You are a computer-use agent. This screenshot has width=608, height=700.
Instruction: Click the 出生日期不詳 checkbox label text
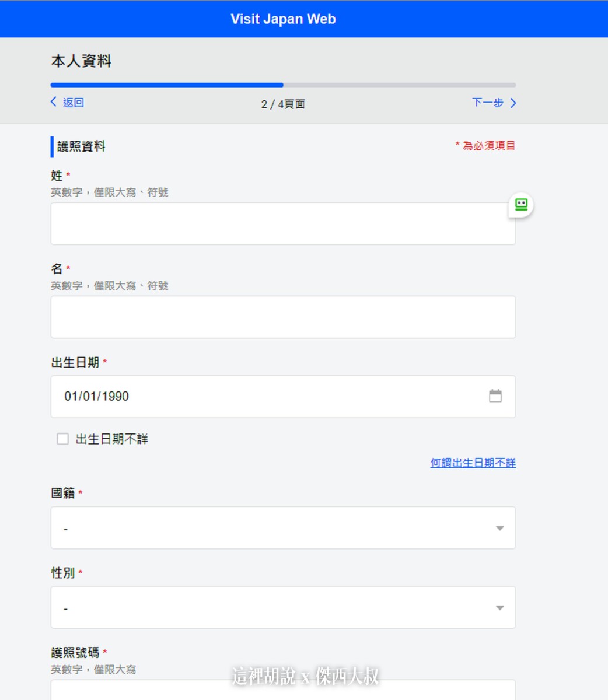click(112, 439)
